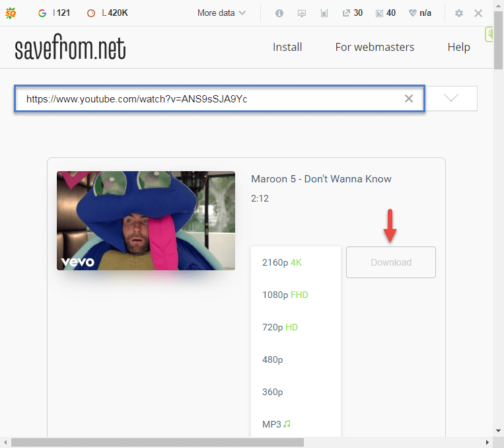The width and height of the screenshot is (504, 448).
Task: Click the SEOquake logo icon
Action: tap(11, 13)
